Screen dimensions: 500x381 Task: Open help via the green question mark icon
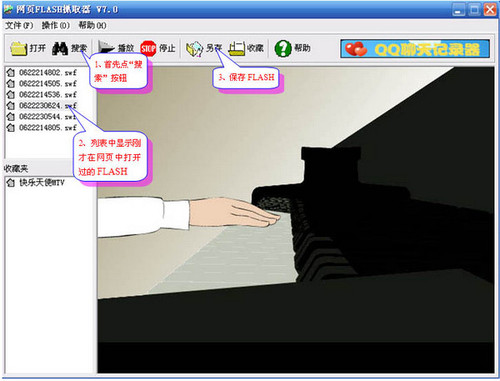[283, 49]
